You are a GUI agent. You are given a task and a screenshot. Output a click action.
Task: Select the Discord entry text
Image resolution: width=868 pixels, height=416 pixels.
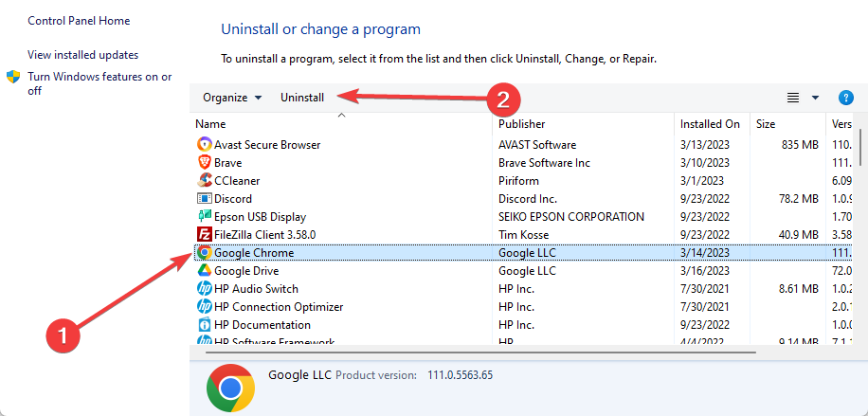tap(233, 198)
